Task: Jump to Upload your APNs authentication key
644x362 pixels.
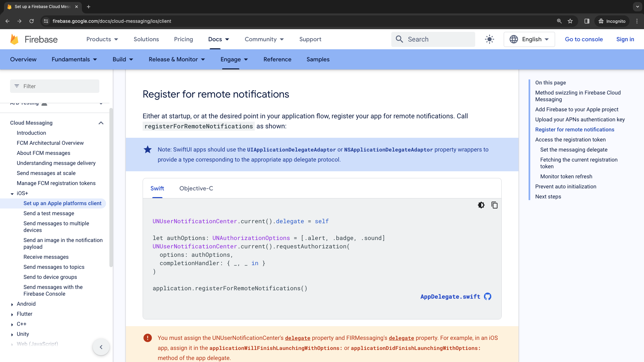Action: (x=580, y=120)
